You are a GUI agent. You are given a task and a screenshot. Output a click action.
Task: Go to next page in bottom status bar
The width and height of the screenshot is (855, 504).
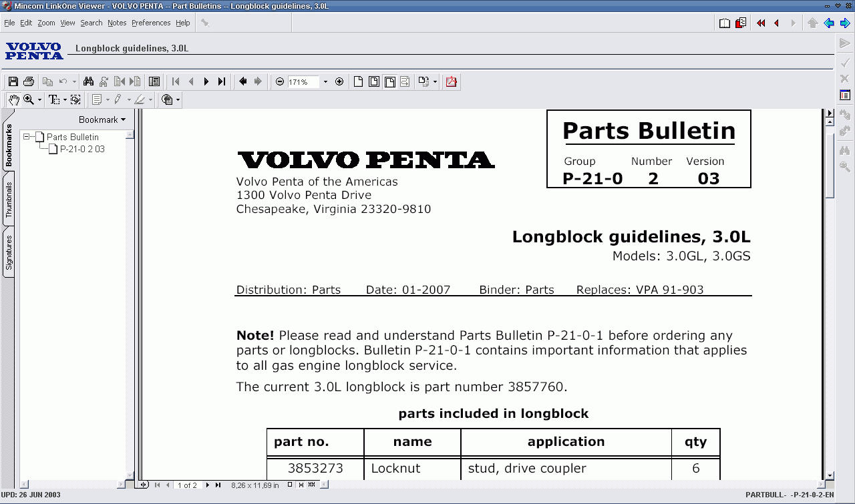208,485
